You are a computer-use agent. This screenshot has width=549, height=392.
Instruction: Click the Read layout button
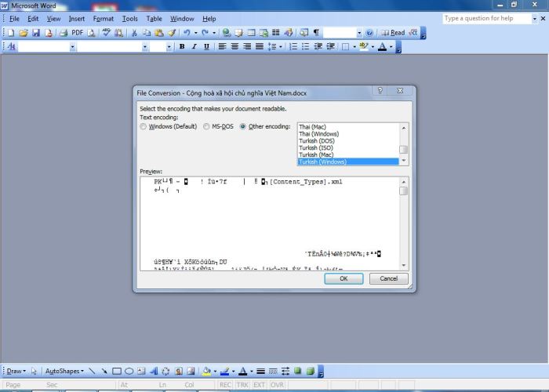click(x=394, y=33)
